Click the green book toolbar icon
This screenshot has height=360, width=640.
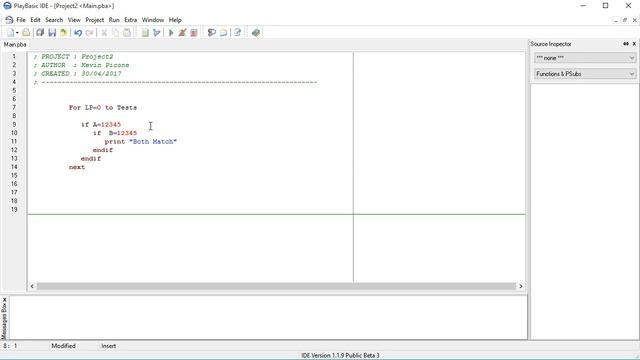coord(256,33)
